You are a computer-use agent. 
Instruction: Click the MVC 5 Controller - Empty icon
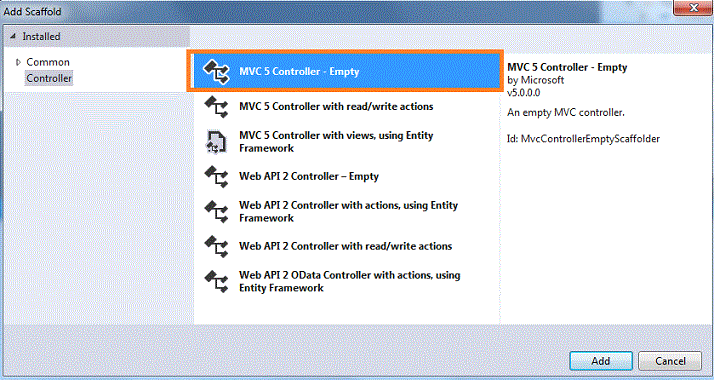pyautogui.click(x=216, y=72)
